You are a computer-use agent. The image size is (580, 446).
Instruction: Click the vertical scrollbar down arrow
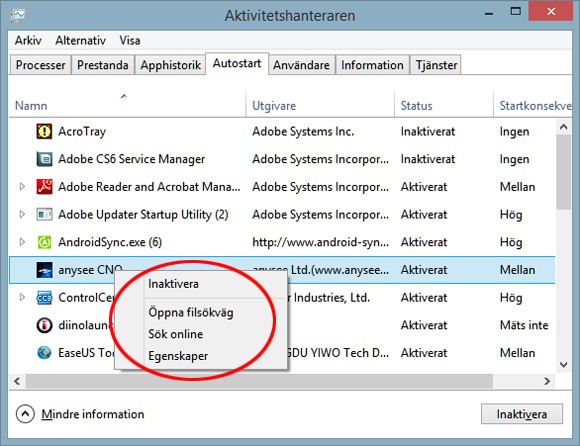pyautogui.click(x=563, y=365)
